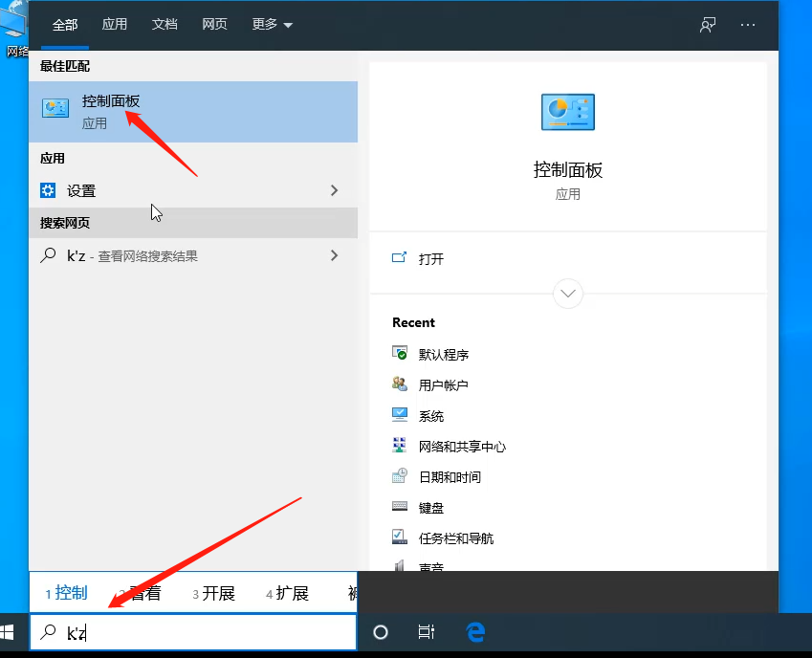The width and height of the screenshot is (812, 658).
Task: Switch to the 应用 filter tab
Action: 115,25
